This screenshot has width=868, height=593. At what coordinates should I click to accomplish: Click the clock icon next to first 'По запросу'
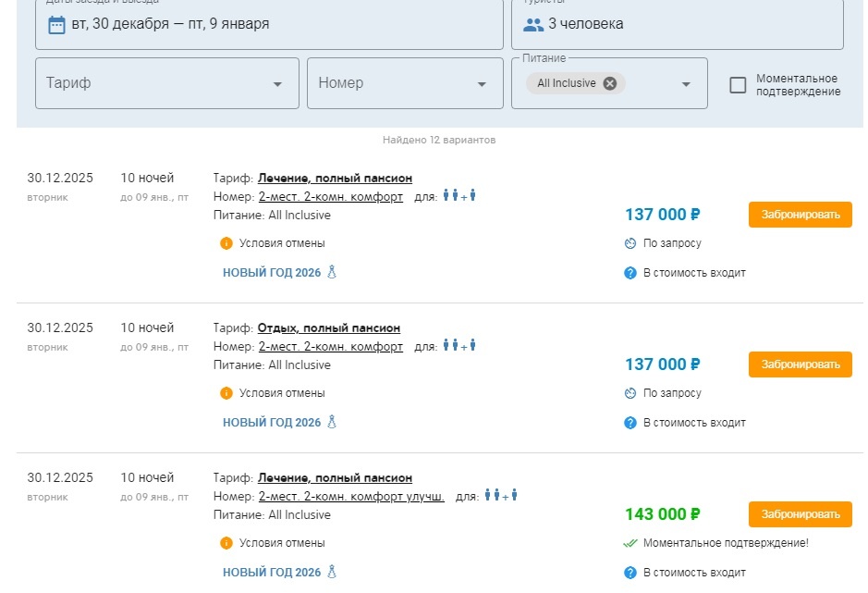[x=630, y=243]
